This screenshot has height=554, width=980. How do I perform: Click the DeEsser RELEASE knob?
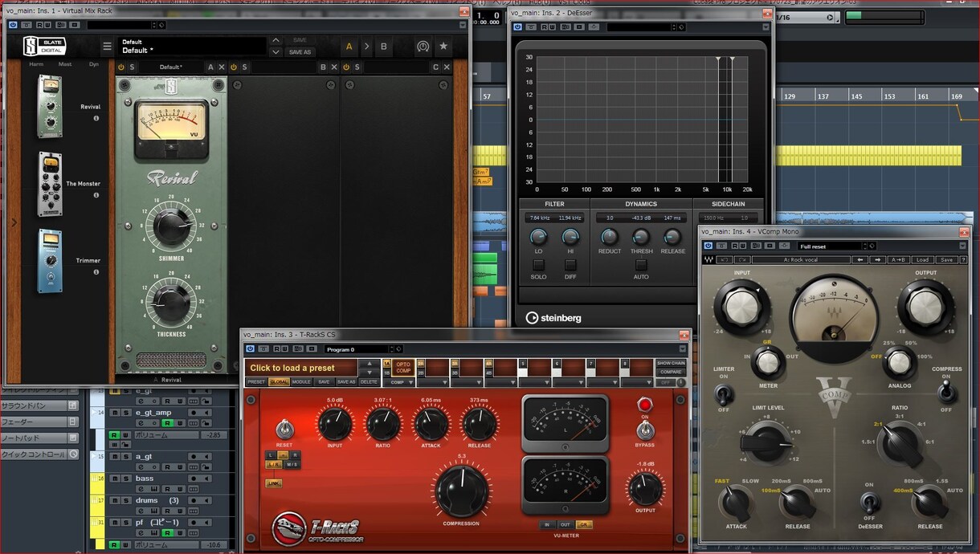click(x=672, y=237)
